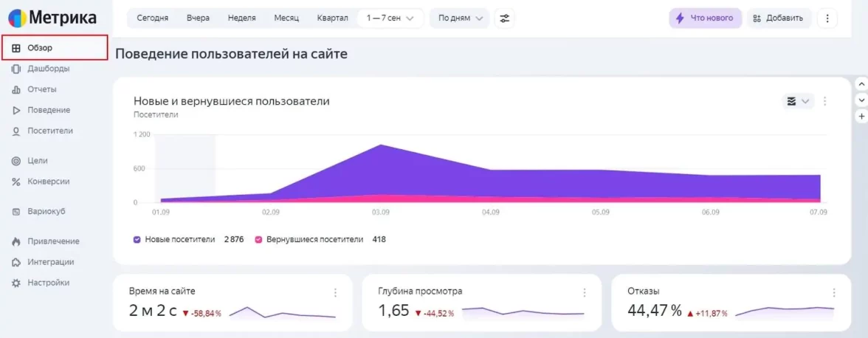Open the Обзор section

[x=55, y=47]
